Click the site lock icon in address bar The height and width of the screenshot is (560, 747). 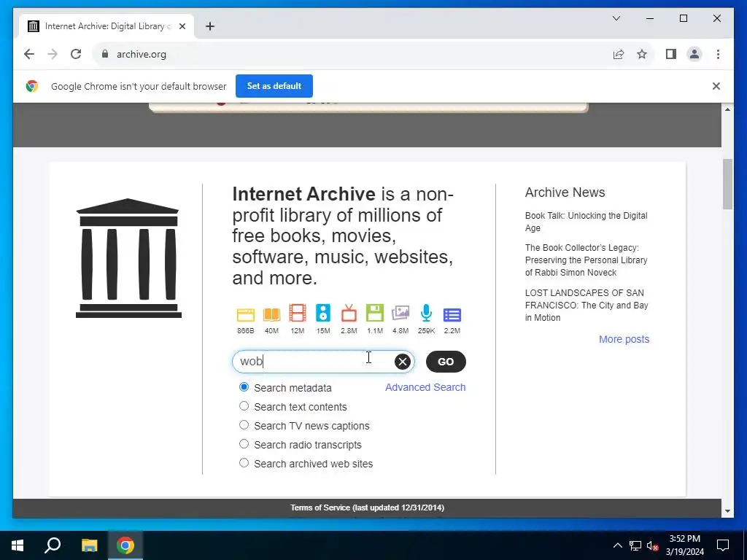point(105,54)
